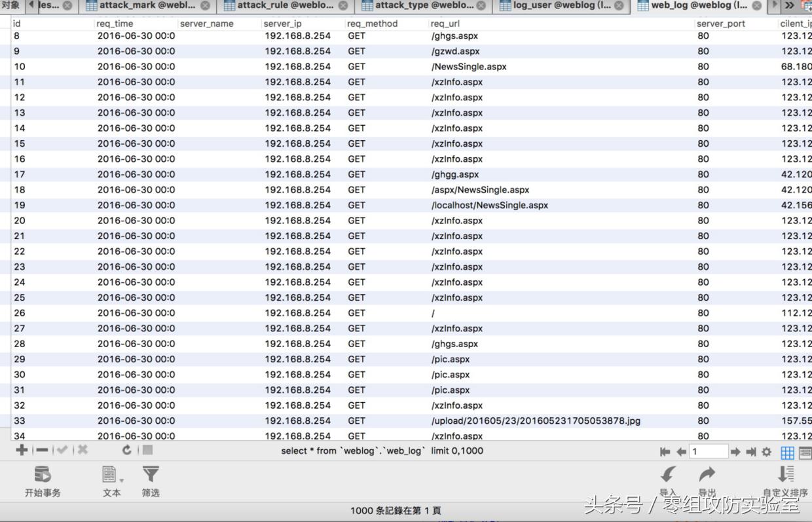Switch to grid view

point(787,452)
